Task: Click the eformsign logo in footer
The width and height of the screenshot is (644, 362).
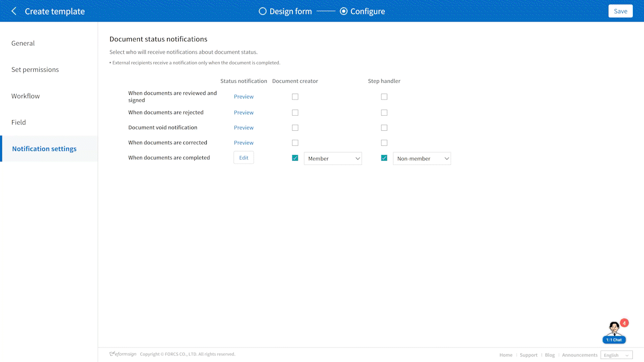Action: coord(123,354)
